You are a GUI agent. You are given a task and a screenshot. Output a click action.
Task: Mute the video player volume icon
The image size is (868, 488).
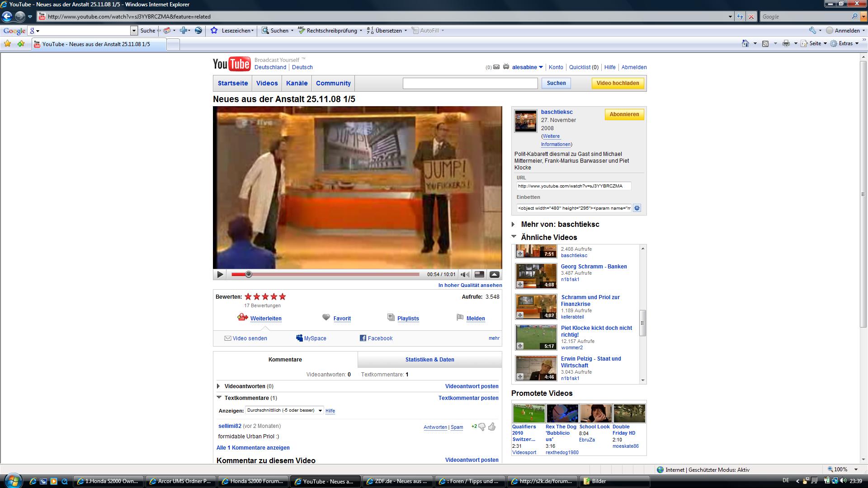coord(464,274)
